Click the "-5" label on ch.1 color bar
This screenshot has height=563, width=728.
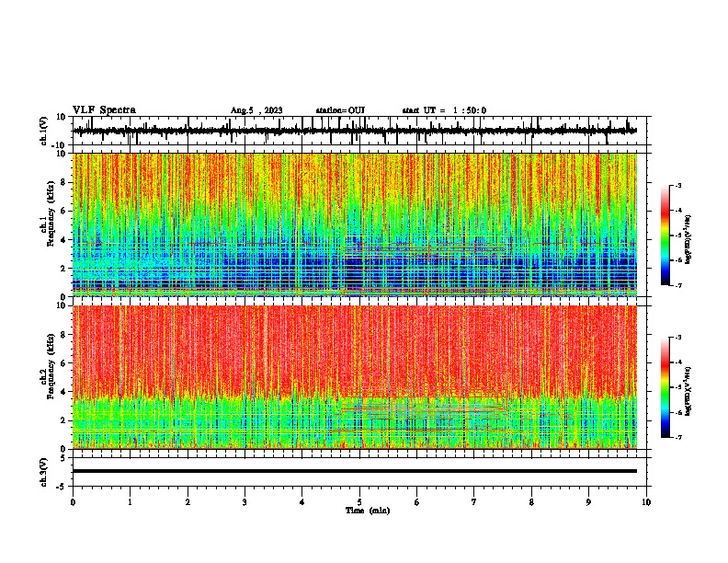[678, 236]
